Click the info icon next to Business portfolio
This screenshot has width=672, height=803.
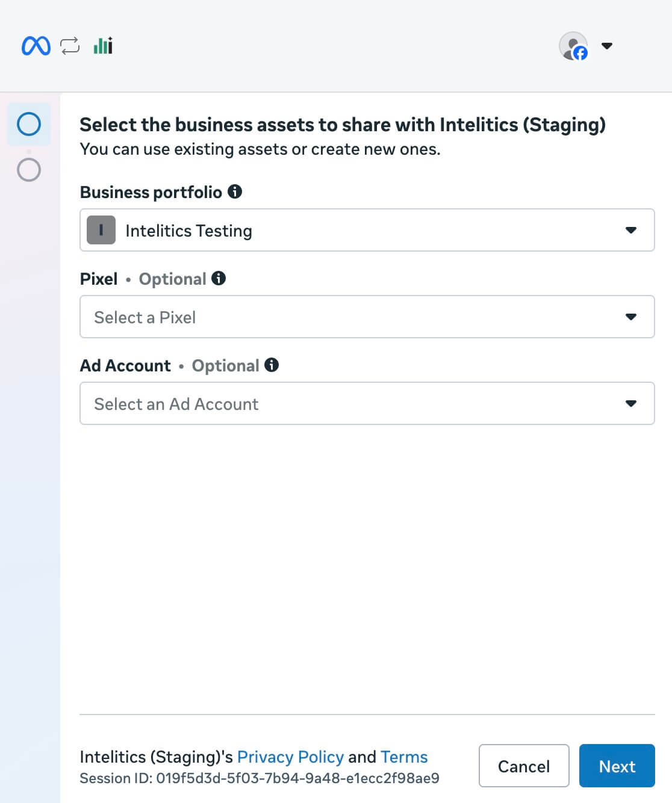click(x=235, y=191)
